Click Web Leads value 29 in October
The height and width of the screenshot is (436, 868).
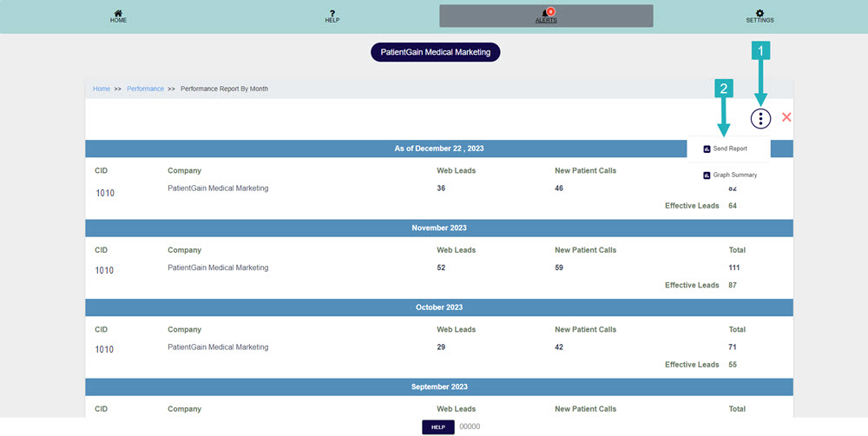(x=441, y=347)
